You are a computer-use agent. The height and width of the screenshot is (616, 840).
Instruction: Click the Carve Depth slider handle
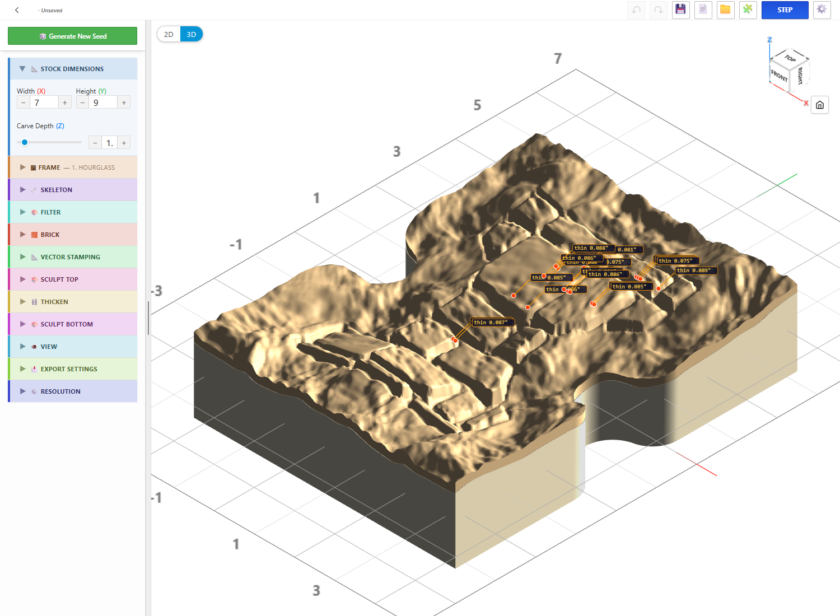[x=25, y=142]
